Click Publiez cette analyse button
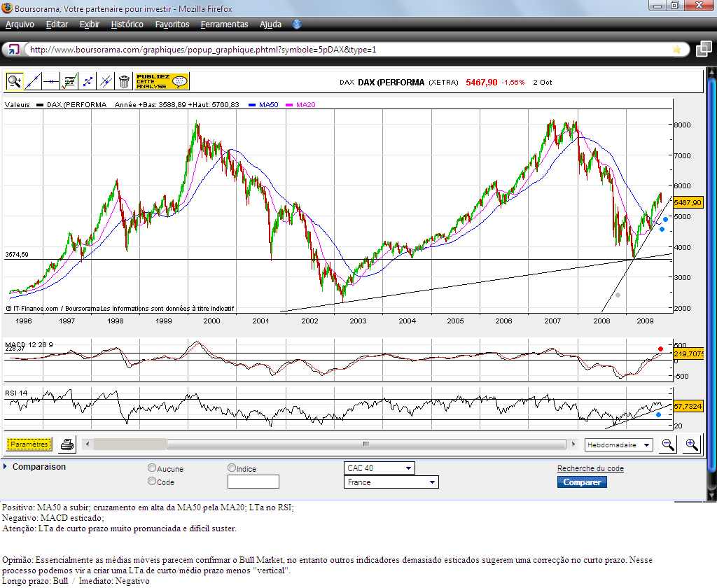 click(162, 81)
